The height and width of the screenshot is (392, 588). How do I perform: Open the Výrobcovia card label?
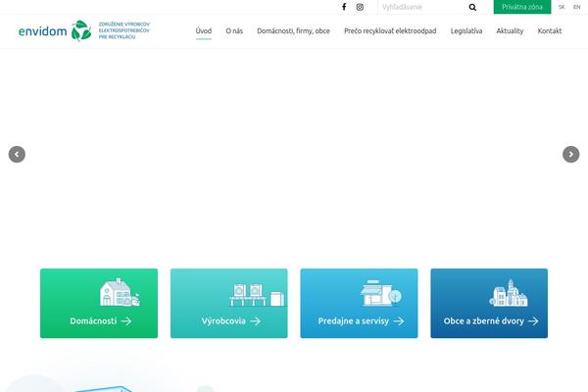pyautogui.click(x=223, y=321)
